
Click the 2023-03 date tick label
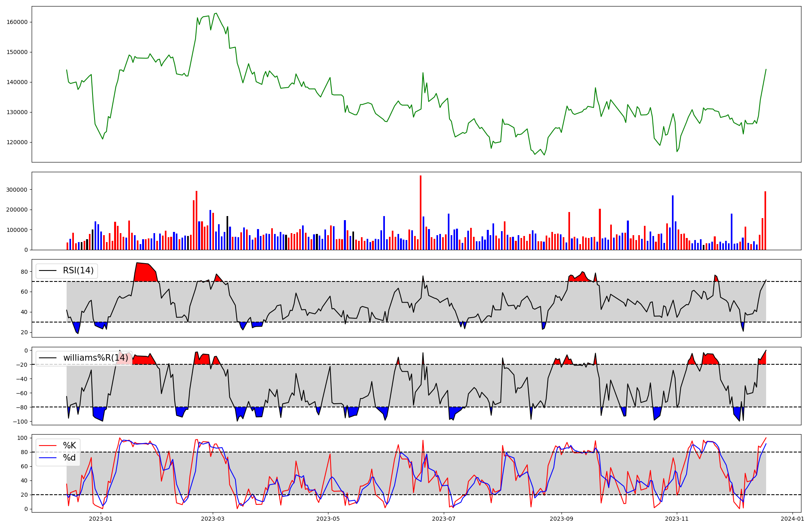[213, 519]
